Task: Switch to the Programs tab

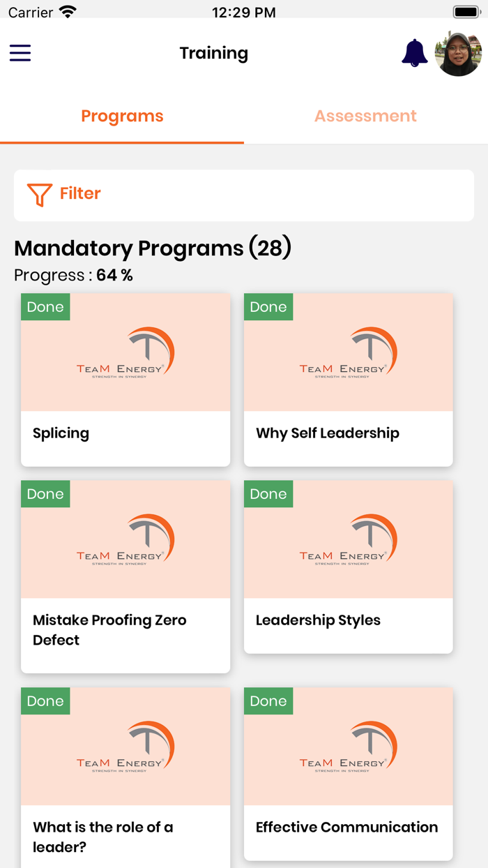Action: pyautogui.click(x=122, y=116)
